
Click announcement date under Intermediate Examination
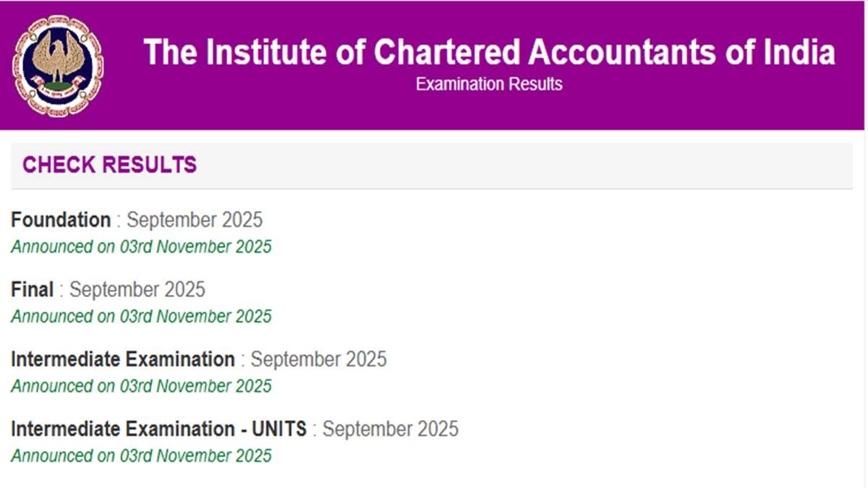[141, 386]
